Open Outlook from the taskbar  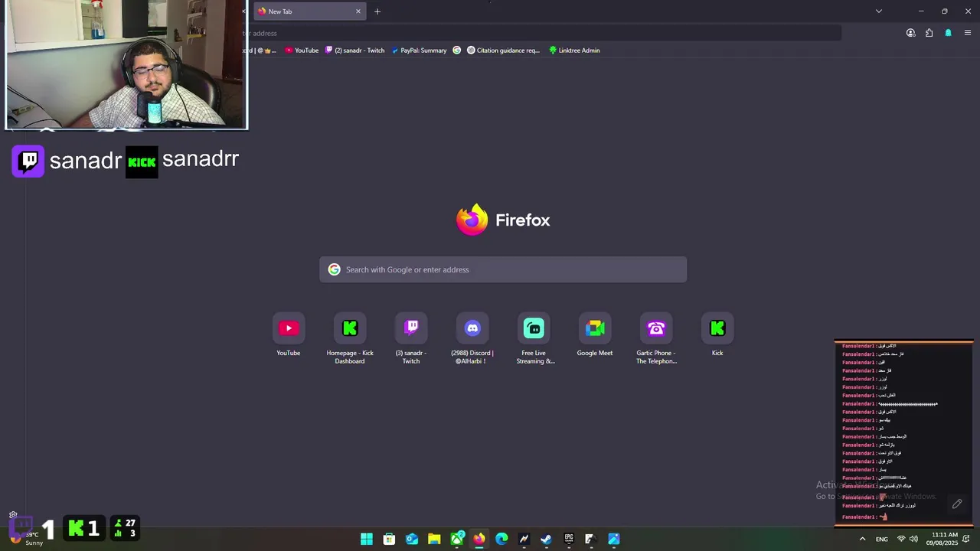coord(412,539)
